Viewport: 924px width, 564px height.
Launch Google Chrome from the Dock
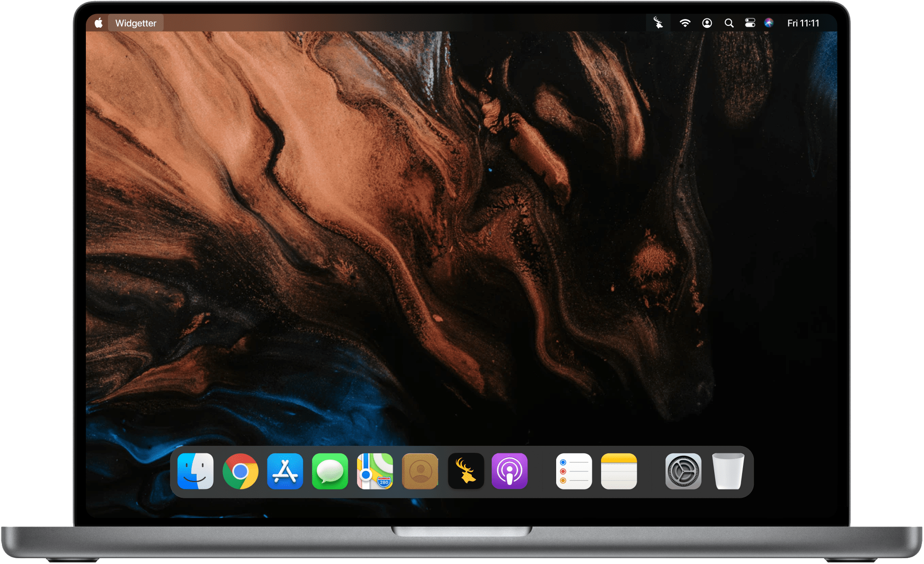[241, 471]
